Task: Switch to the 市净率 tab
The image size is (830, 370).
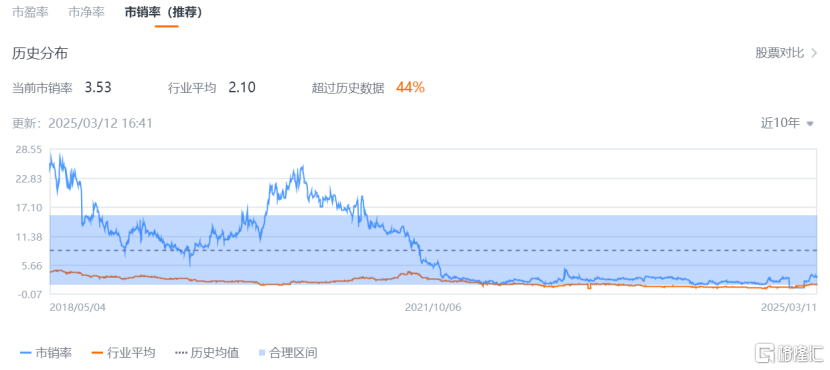Action: point(86,12)
